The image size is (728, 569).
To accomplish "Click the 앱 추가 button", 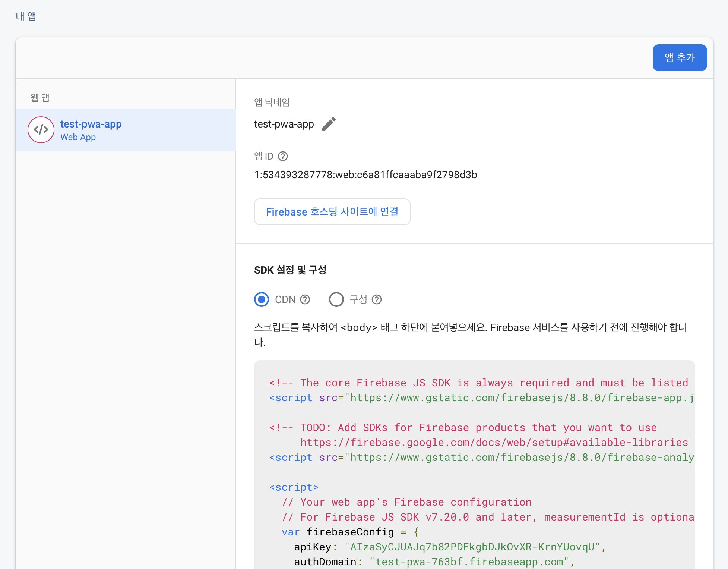I will point(680,58).
